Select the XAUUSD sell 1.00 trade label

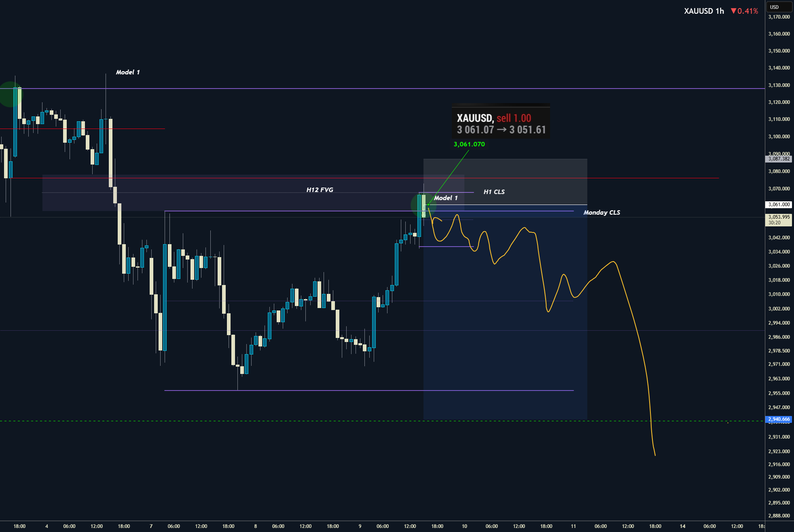click(x=501, y=123)
